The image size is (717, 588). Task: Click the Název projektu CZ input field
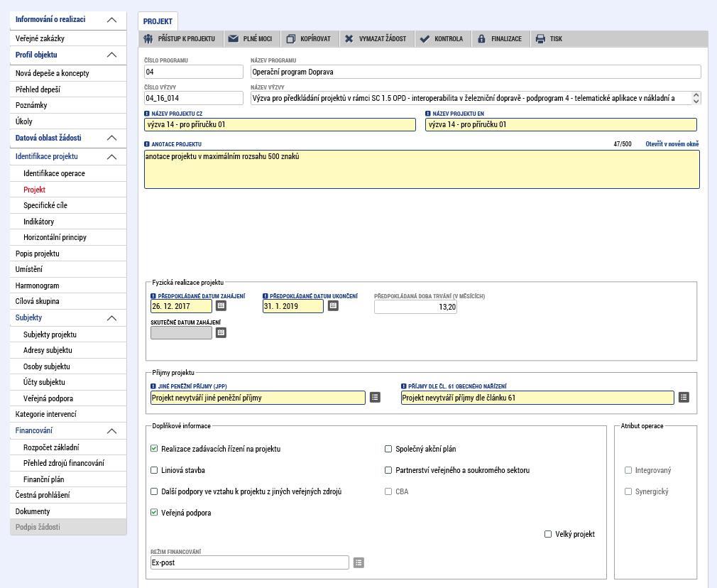point(280,124)
